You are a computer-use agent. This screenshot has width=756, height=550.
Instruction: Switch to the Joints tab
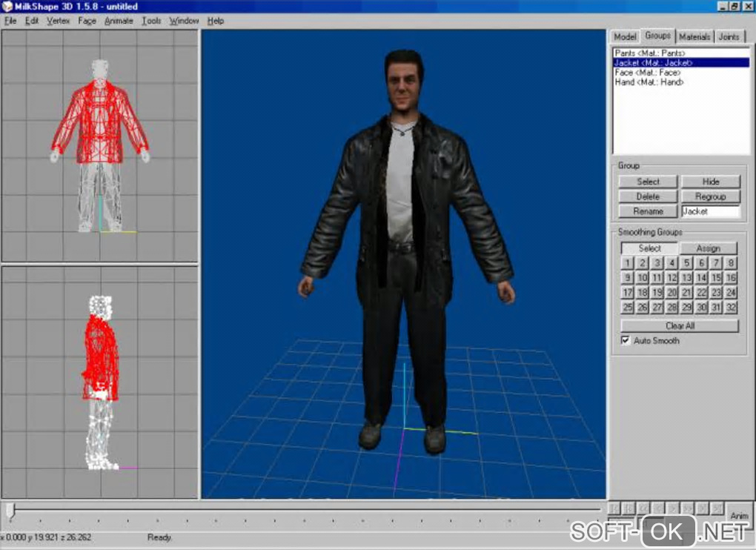(x=729, y=36)
